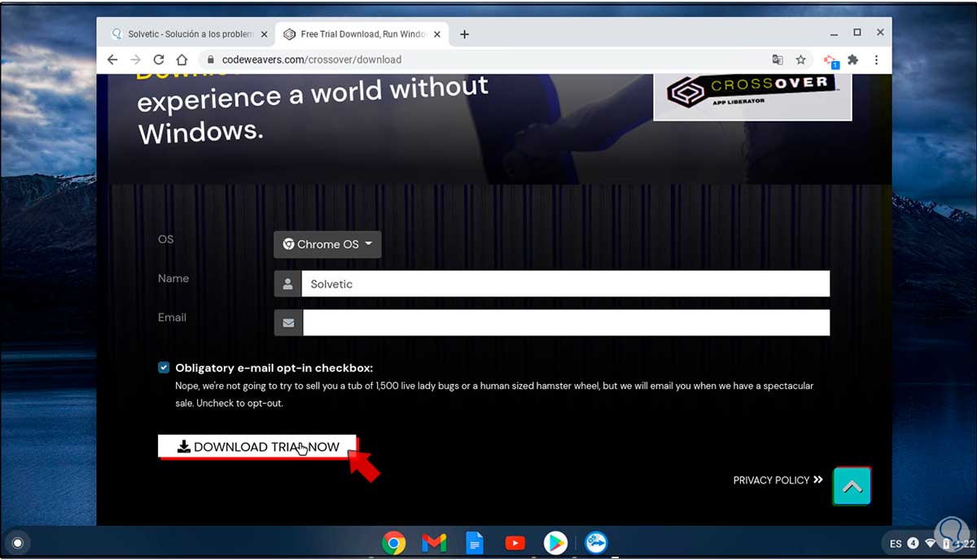Viewport: 977px width, 560px height.
Task: Open YouTube from the shelf
Action: (x=515, y=543)
